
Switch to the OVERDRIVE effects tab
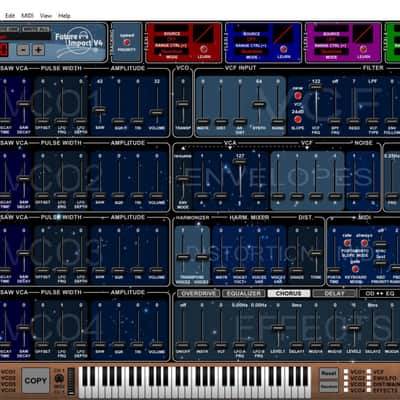199,294
